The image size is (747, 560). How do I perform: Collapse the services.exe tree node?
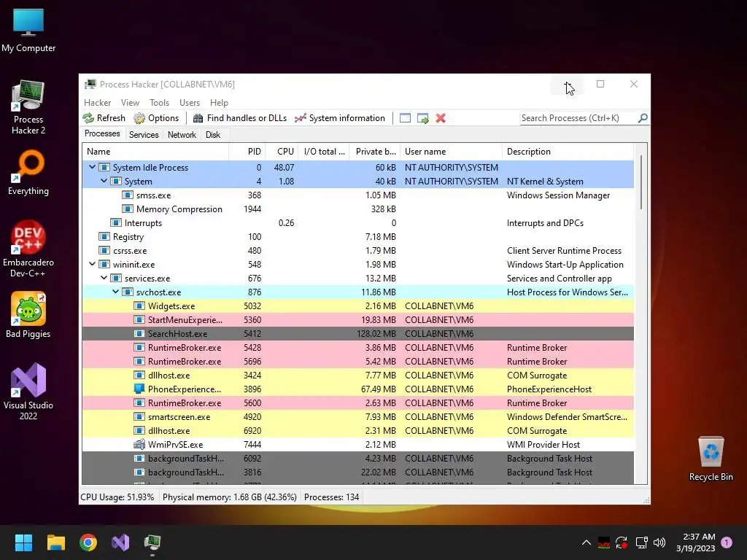tap(104, 278)
